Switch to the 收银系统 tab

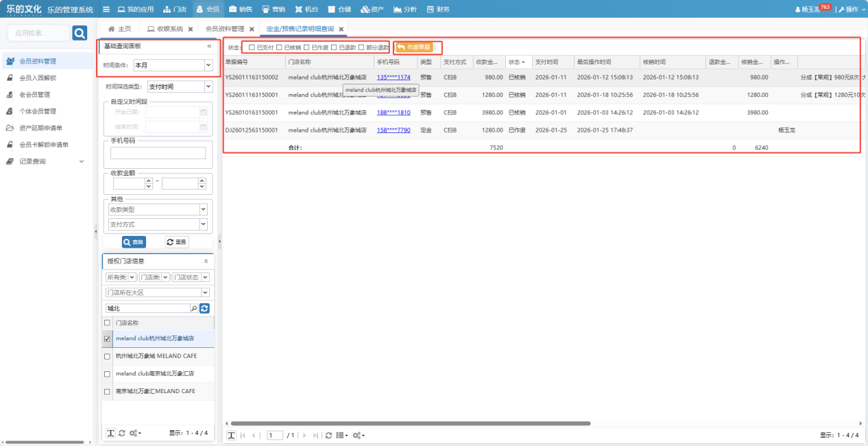pos(165,29)
